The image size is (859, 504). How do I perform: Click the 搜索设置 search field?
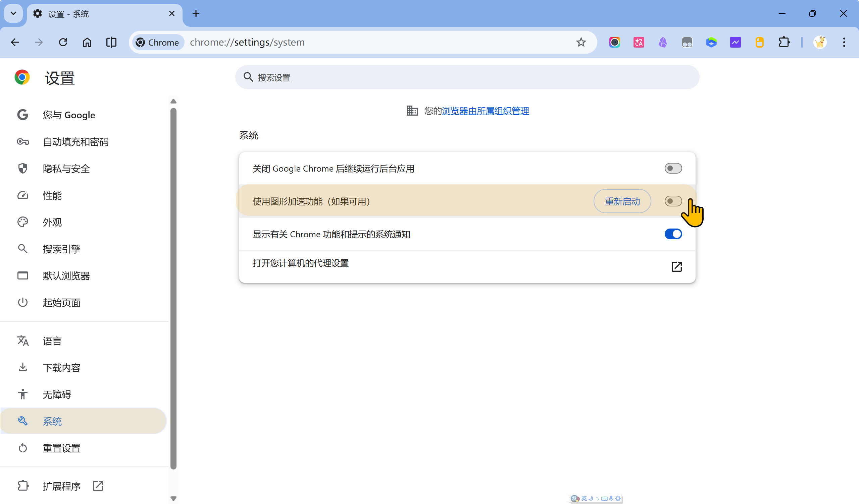point(467,77)
